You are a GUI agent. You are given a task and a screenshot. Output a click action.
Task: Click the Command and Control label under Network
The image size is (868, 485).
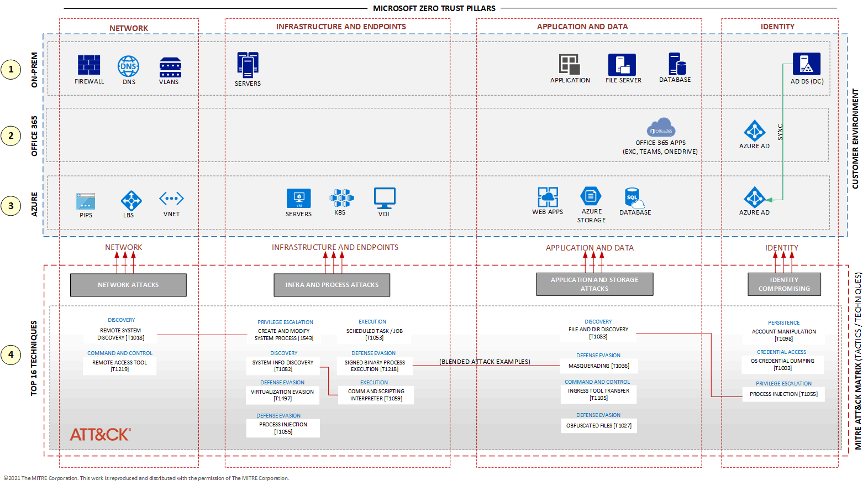click(120, 353)
